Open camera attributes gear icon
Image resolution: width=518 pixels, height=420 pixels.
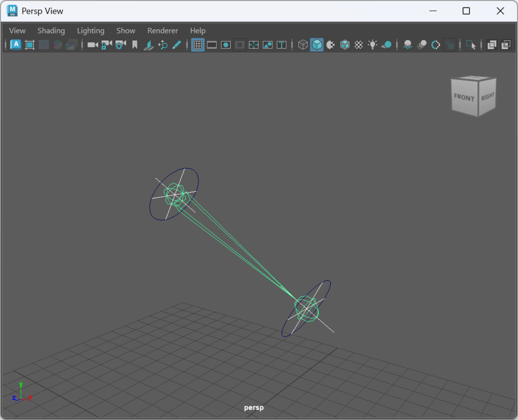120,45
